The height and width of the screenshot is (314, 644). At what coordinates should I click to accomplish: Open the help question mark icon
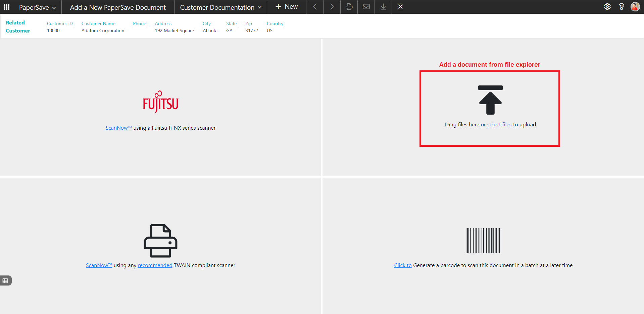click(x=621, y=7)
